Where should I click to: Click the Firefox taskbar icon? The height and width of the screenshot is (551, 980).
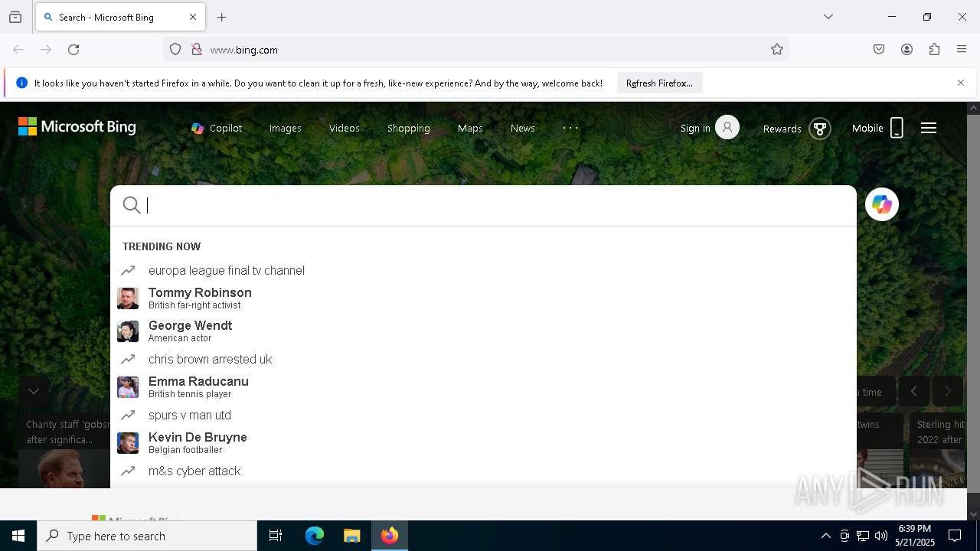390,536
